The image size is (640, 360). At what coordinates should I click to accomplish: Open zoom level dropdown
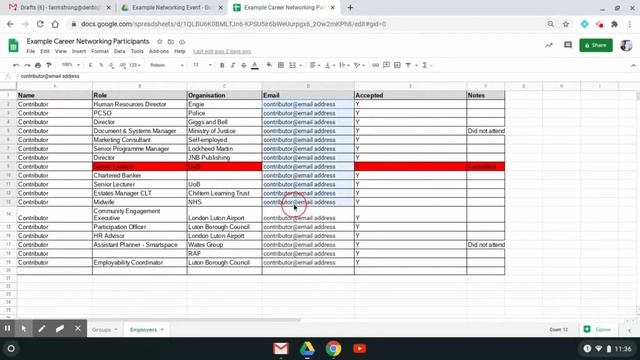70,65
